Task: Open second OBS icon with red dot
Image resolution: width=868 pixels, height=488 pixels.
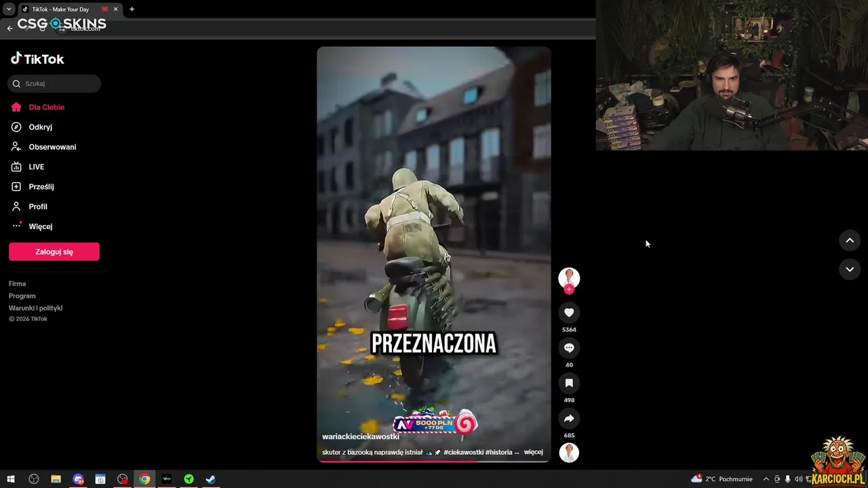Action: point(122,479)
